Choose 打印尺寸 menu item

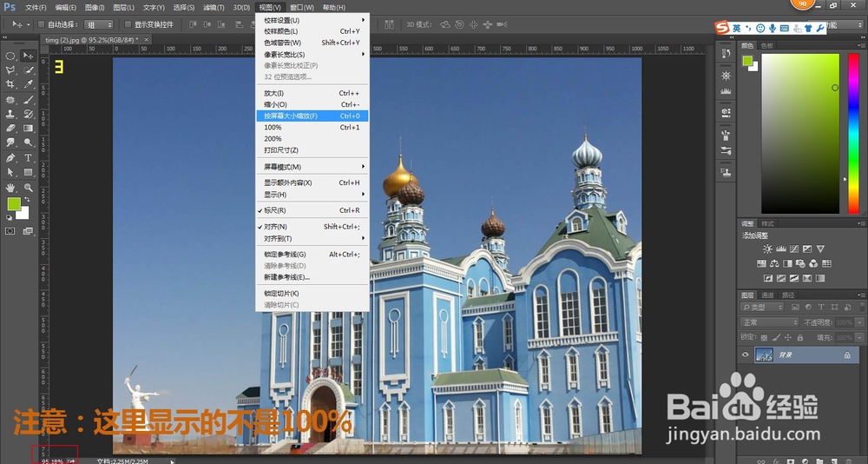pos(312,150)
